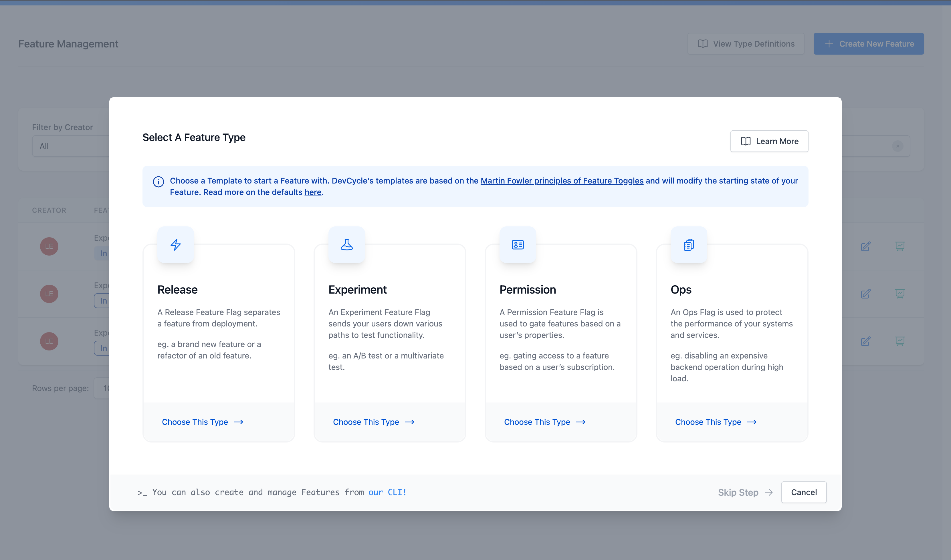This screenshot has height=560, width=951.
Task: Click the book icon inside Learn More
Action: [745, 141]
